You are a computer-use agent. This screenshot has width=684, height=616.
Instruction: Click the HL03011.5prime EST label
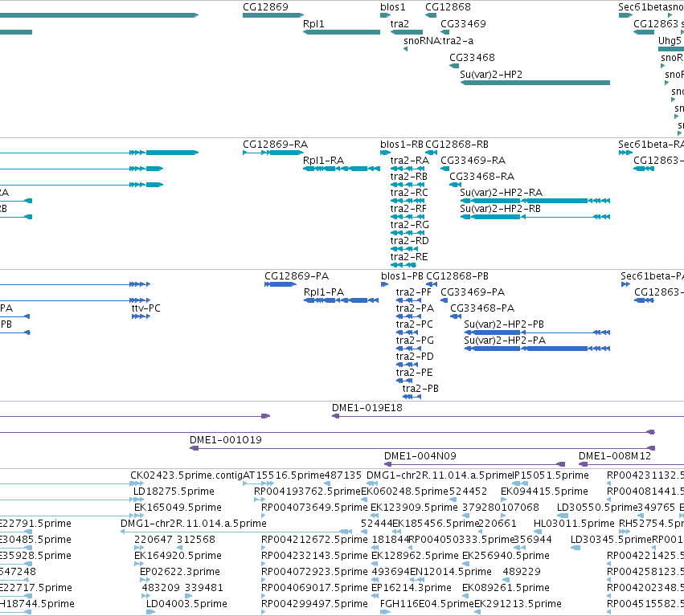coord(574,524)
